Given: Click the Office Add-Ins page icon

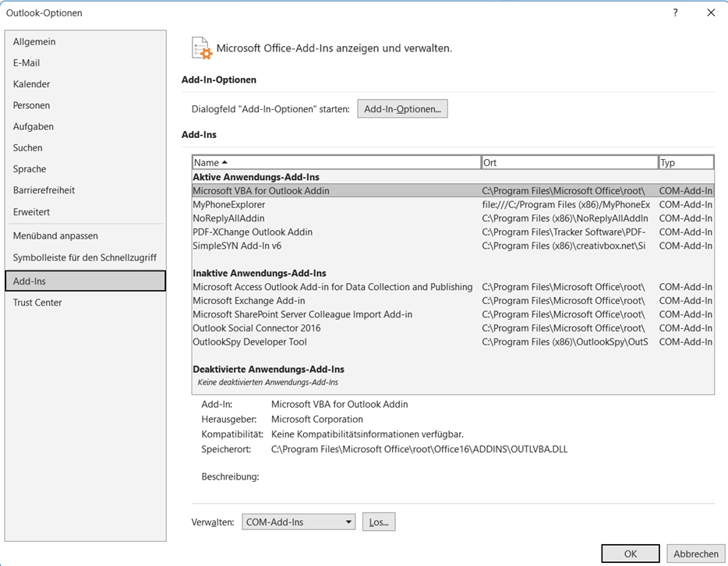Looking at the screenshot, I should (201, 46).
